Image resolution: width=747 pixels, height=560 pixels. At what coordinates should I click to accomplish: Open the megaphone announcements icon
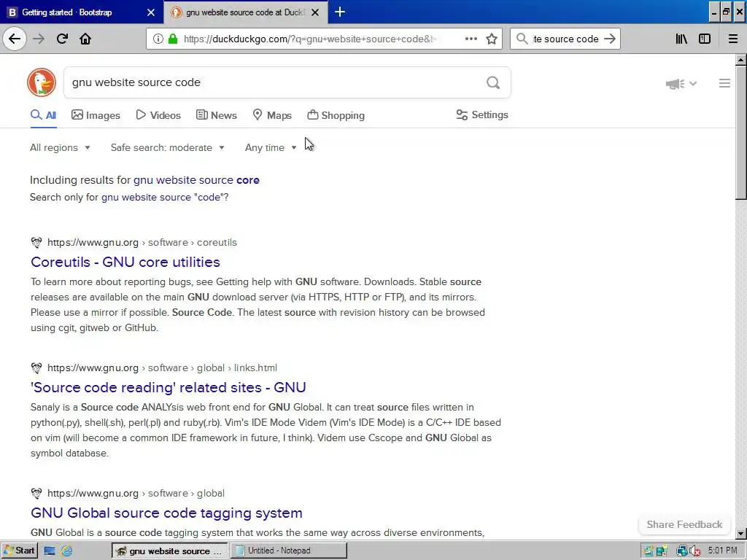[675, 84]
